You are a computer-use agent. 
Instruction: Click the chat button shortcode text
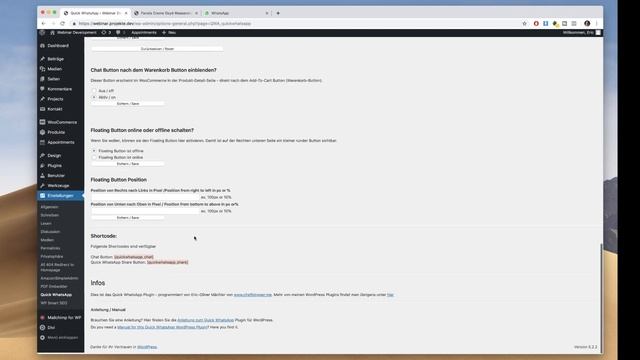point(134,257)
